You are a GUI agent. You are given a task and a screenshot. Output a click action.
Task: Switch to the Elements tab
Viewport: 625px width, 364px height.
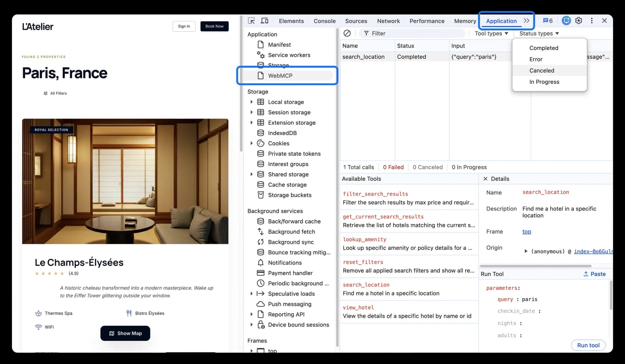pyautogui.click(x=291, y=21)
